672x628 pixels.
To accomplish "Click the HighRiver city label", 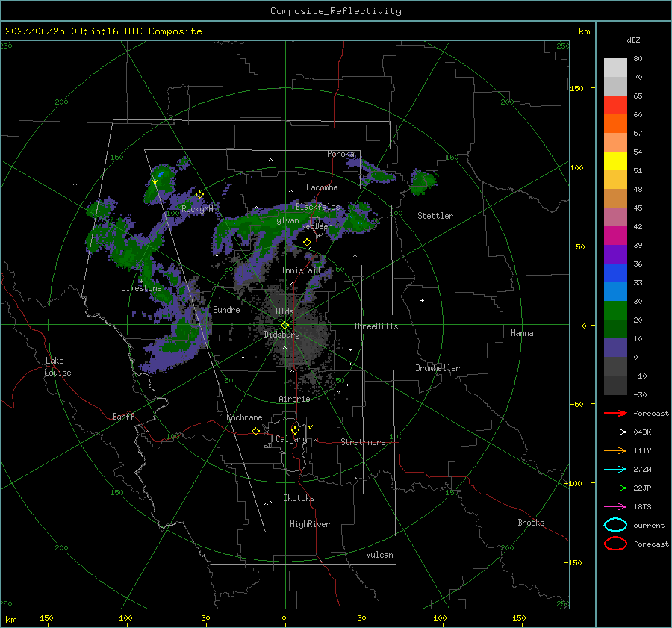I will [310, 524].
